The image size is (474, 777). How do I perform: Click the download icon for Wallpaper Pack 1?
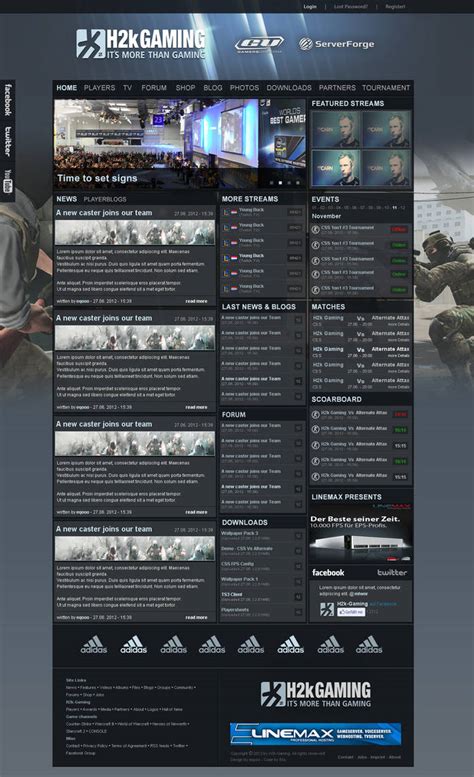pyautogui.click(x=298, y=582)
